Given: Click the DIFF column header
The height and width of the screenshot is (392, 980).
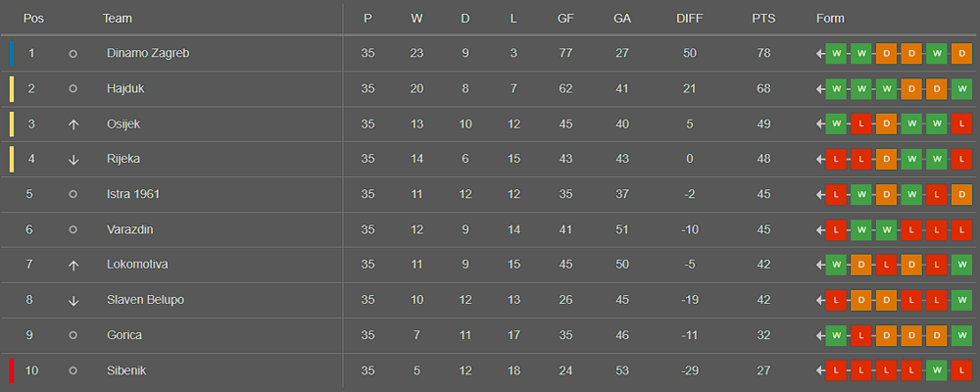Looking at the screenshot, I should click(x=689, y=19).
